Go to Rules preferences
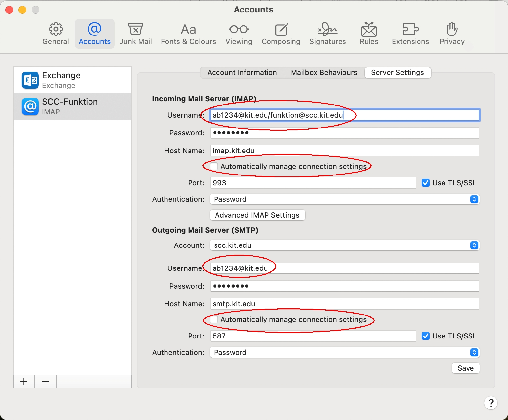508x420 pixels. point(369,34)
